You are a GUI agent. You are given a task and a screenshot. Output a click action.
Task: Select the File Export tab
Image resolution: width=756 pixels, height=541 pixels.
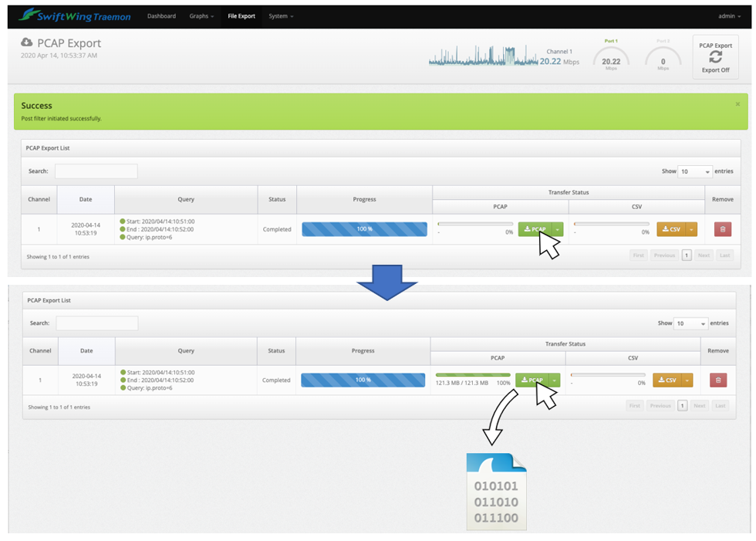[x=241, y=15]
